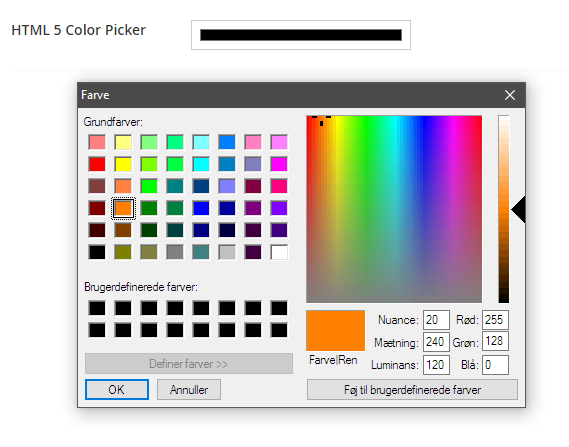
Task: Click the Annuller button
Action: [189, 390]
